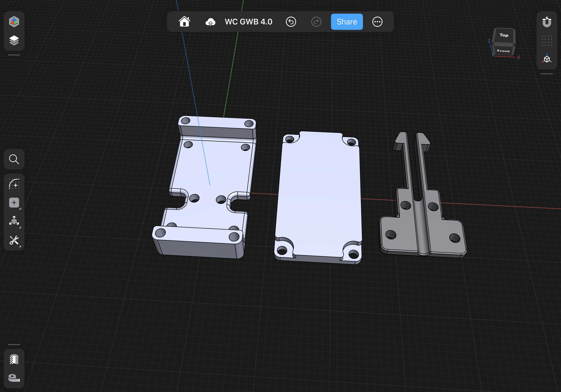Open the Add shape plus tool
This screenshot has height=392, width=561.
(x=14, y=203)
